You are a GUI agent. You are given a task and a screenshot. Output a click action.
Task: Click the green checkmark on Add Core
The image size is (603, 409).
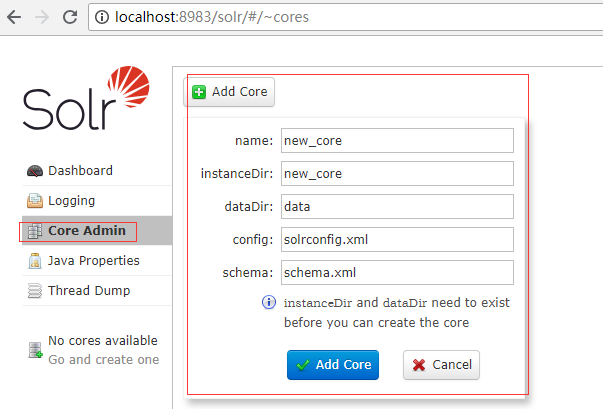303,365
